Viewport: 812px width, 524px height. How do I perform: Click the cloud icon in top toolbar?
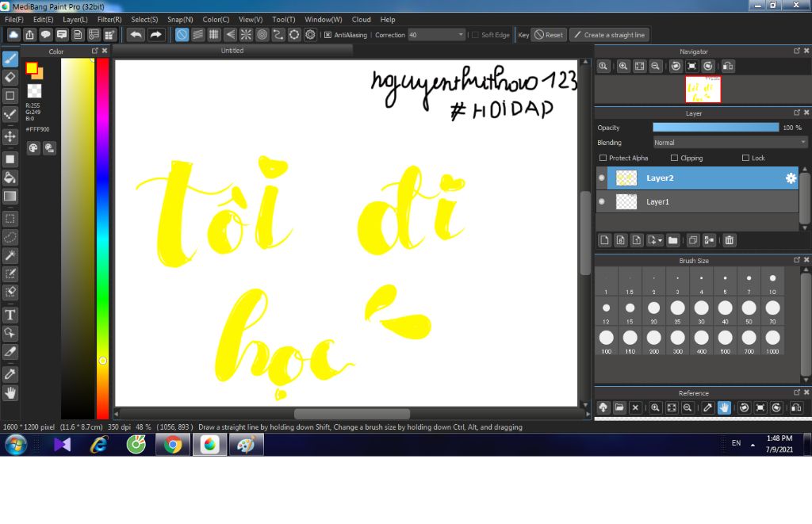click(13, 35)
